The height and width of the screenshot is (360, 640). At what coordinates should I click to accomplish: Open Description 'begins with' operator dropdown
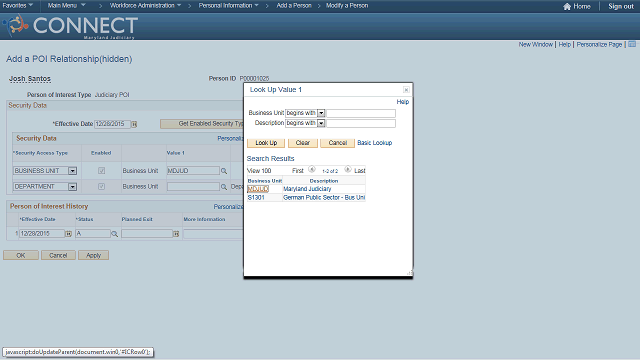(321, 123)
